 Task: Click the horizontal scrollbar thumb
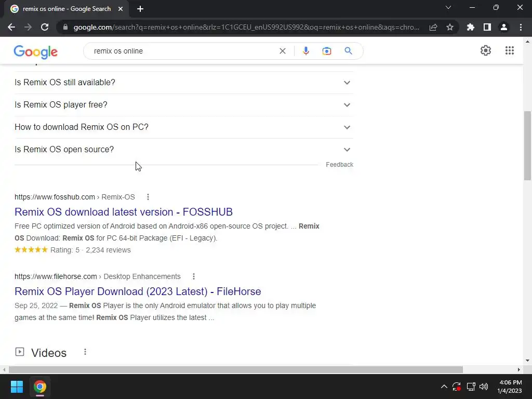tap(236, 369)
